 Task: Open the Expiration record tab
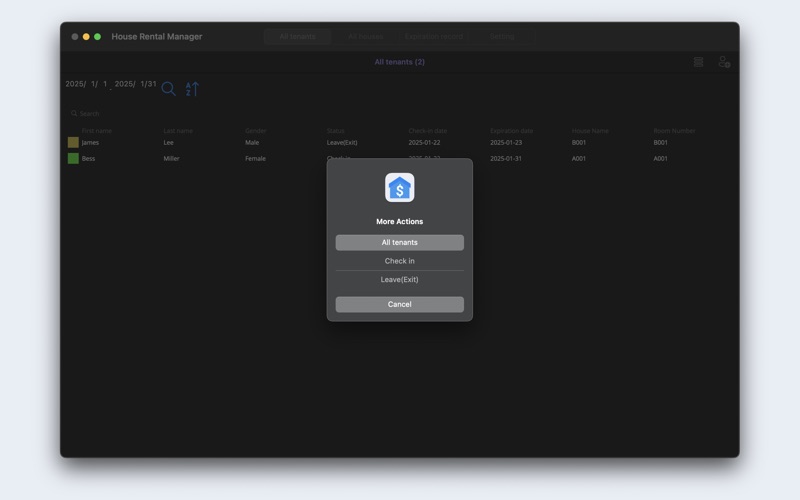pos(434,36)
